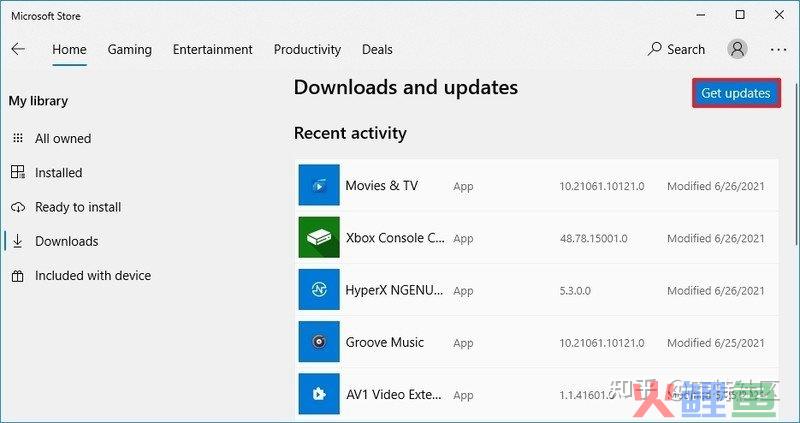Open the AV1 Video Extension tile icon

319,394
